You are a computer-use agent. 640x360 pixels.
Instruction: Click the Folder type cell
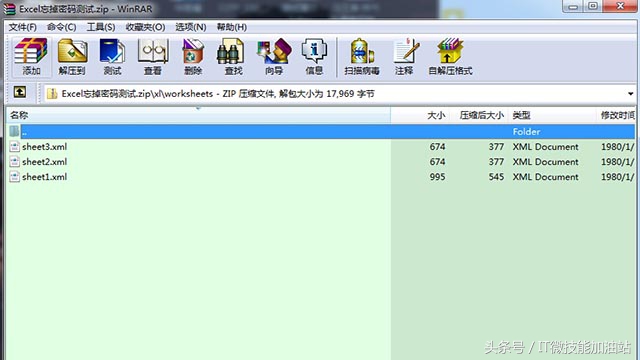[526, 131]
